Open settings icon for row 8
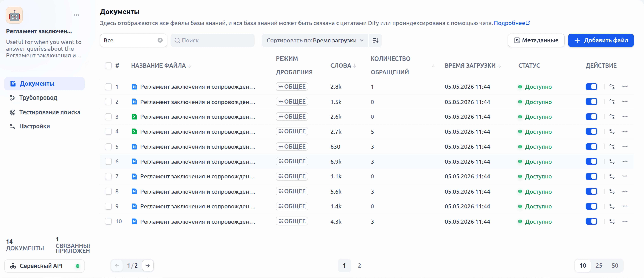The height and width of the screenshot is (278, 644). pos(612,191)
